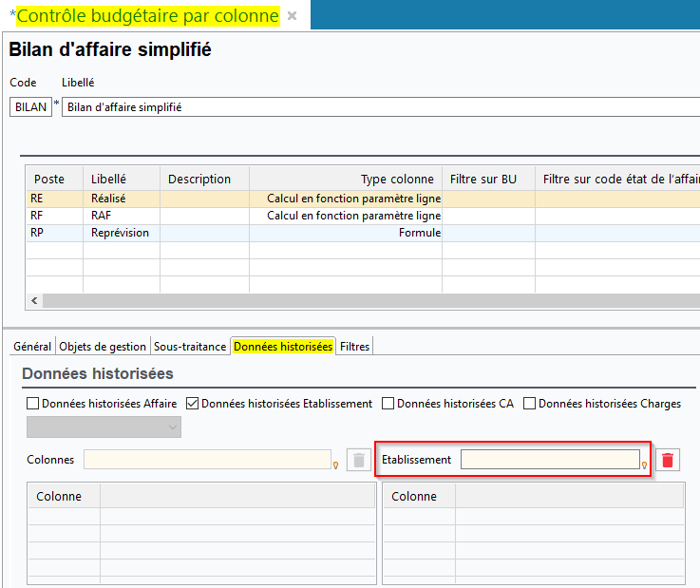Click Colonne header in the left lower grid
Viewport: 700px width, 588px height.
point(65,497)
